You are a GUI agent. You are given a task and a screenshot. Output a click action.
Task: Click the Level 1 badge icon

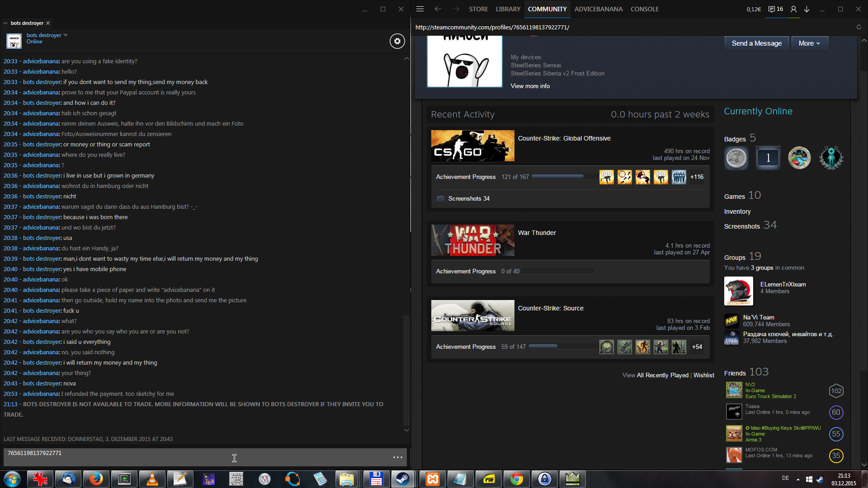click(x=768, y=158)
